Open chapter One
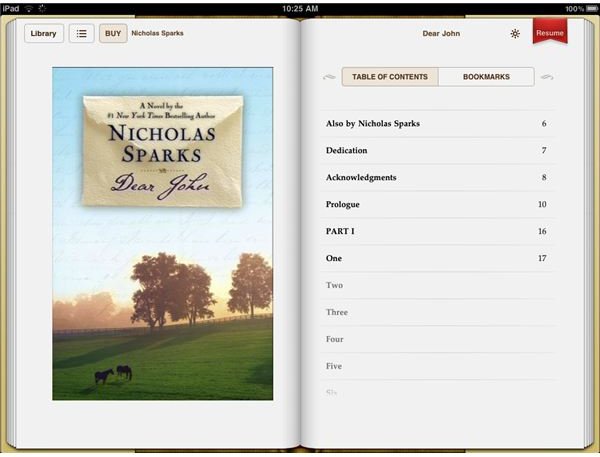Image resolution: width=600 pixels, height=457 pixels. (x=437, y=258)
